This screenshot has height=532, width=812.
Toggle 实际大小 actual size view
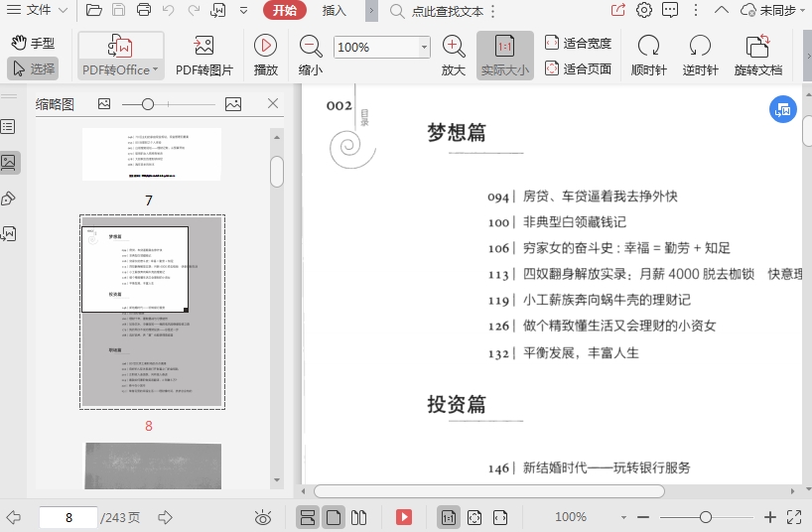(x=505, y=56)
